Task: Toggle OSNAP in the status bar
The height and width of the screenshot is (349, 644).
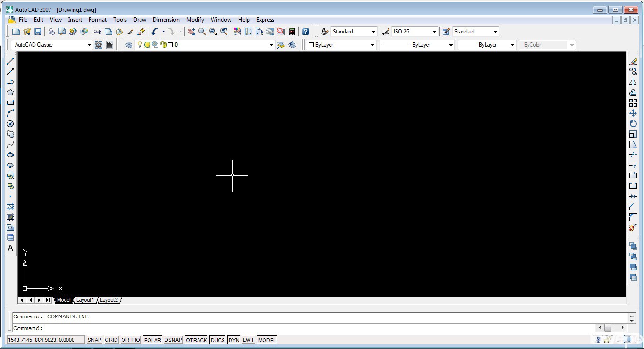Action: click(173, 340)
